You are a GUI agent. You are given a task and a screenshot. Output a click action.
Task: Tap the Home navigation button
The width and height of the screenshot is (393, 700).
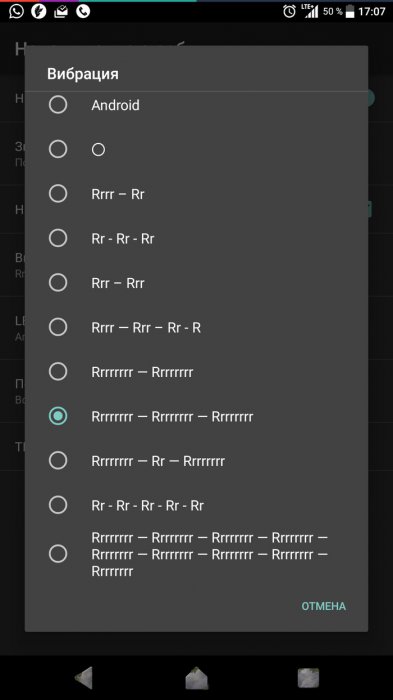point(196,678)
